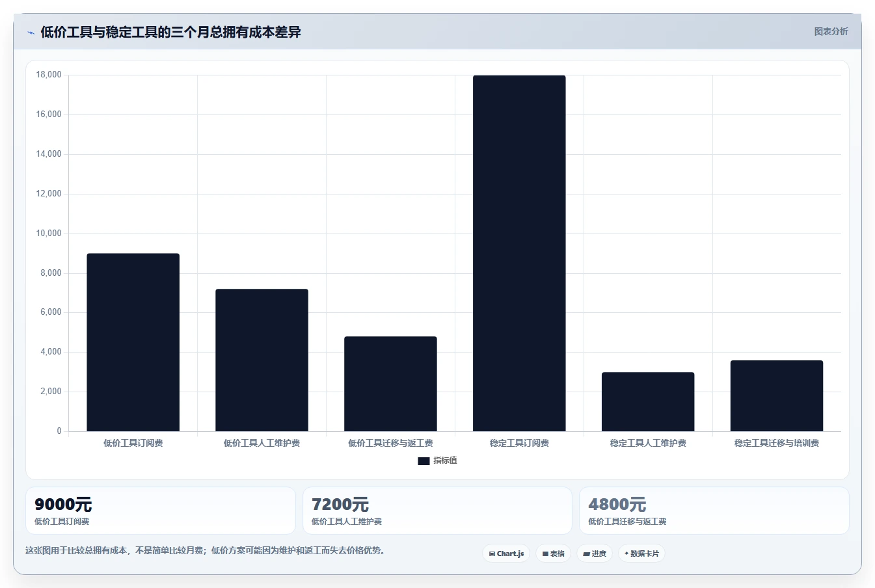Click x-axis label 稳定工具订阅费

(519, 443)
